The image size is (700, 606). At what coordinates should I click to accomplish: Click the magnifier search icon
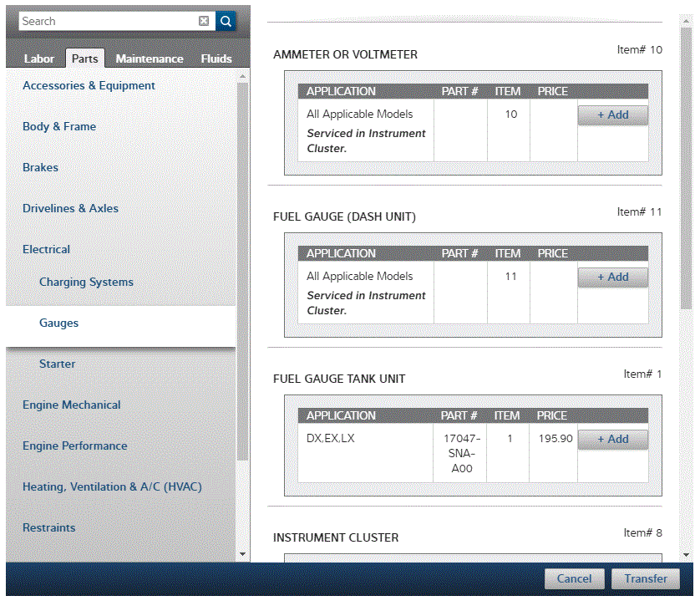pyautogui.click(x=226, y=21)
